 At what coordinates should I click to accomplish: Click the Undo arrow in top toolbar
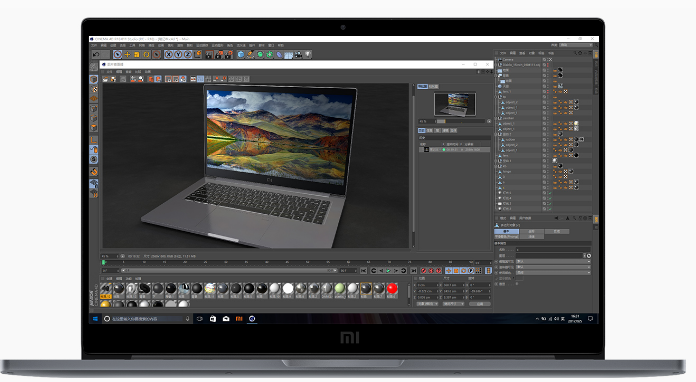96,55
